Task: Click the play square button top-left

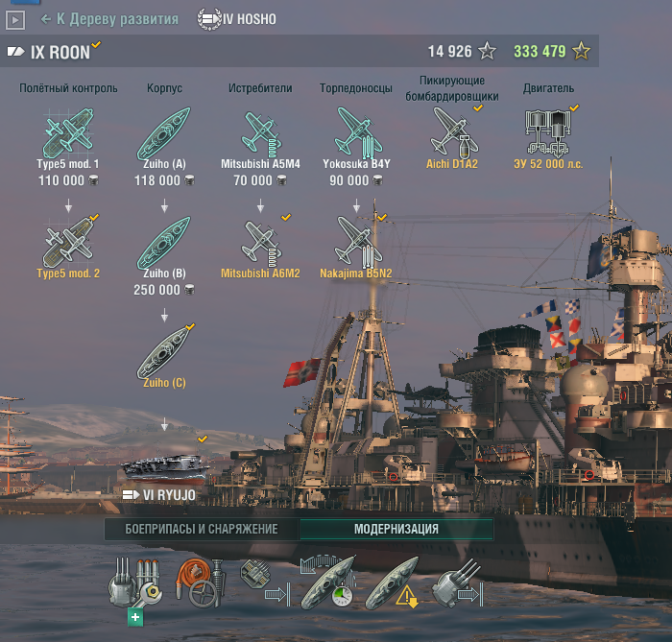Action: pos(15,20)
